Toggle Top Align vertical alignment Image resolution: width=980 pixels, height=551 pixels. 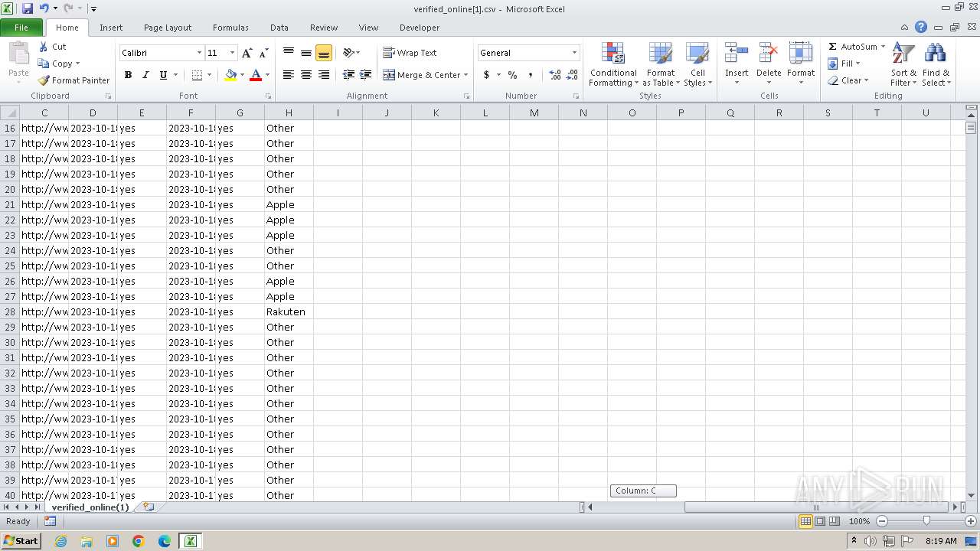click(x=289, y=53)
